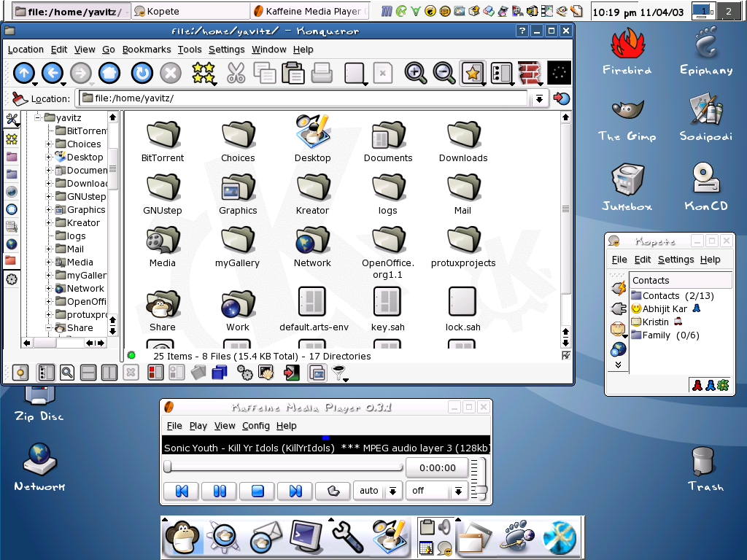This screenshot has width=747, height=560.
Task: Click the monkey menu icon in the bottom panel
Action: pyautogui.click(x=182, y=537)
